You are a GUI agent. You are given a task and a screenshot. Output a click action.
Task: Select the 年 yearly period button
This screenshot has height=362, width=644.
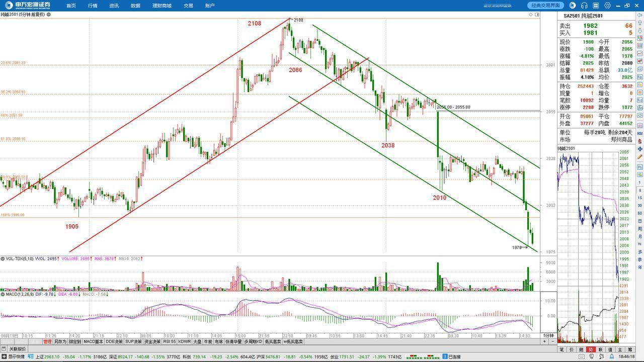pos(639,267)
